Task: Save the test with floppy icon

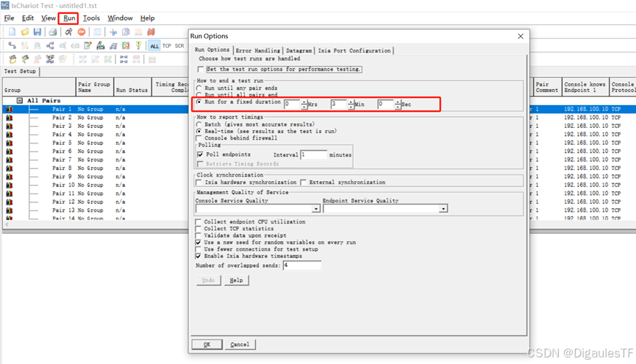Action: tap(37, 32)
